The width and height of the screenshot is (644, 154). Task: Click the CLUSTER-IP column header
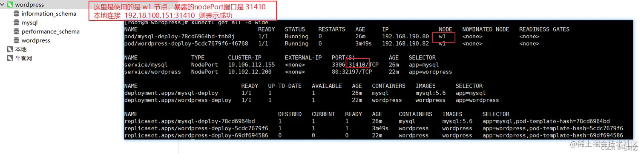click(244, 57)
